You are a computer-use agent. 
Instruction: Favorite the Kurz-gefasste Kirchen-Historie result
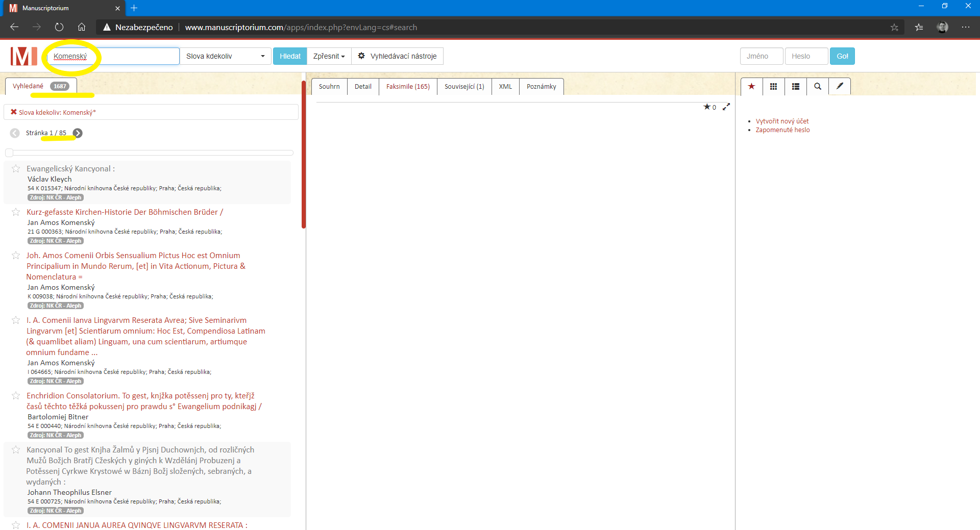pos(16,212)
